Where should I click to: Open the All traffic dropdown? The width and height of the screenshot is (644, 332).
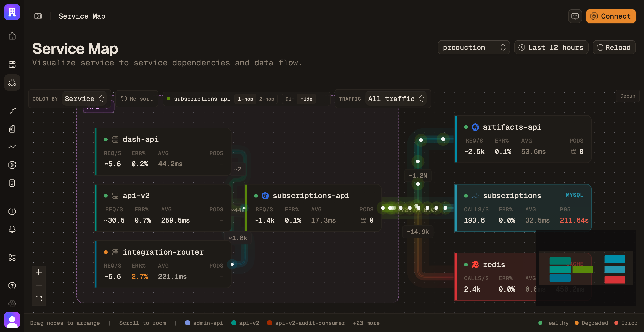coord(396,99)
